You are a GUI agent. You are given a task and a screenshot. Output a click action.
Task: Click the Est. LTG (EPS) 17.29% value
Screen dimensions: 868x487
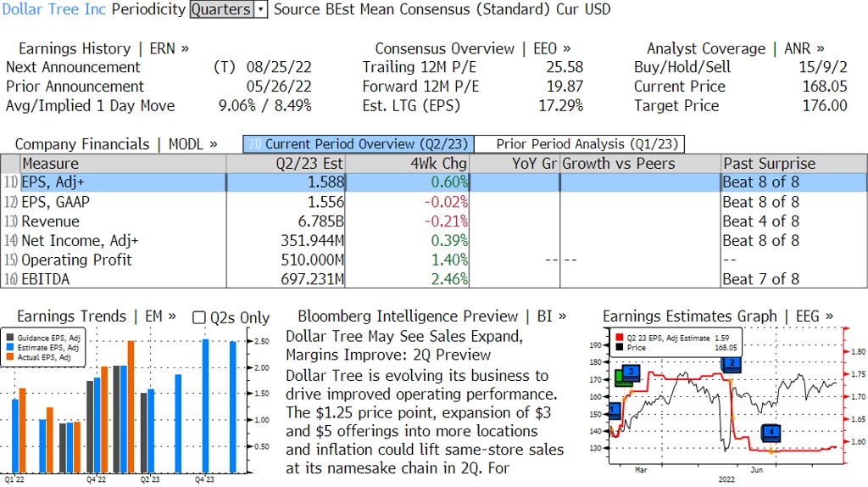pyautogui.click(x=561, y=106)
